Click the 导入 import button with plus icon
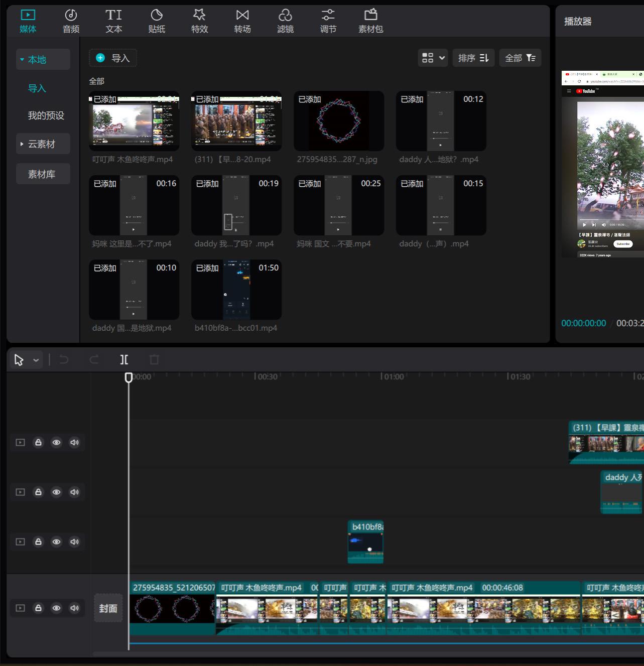Screen dimensions: 644x666 tap(113, 58)
